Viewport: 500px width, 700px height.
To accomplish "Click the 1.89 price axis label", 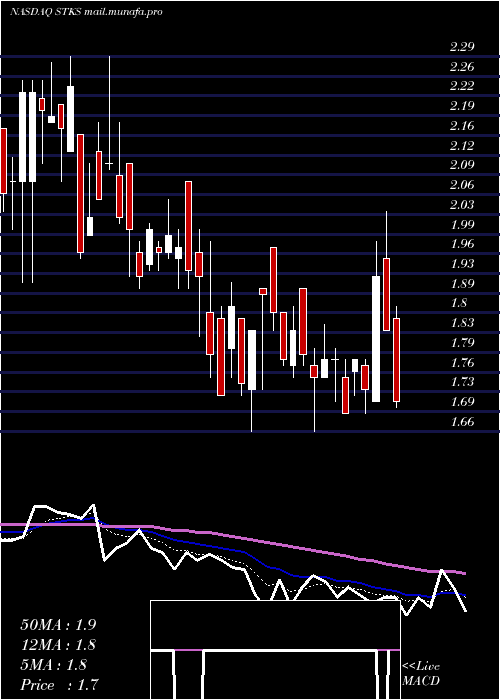I will 462,283.
